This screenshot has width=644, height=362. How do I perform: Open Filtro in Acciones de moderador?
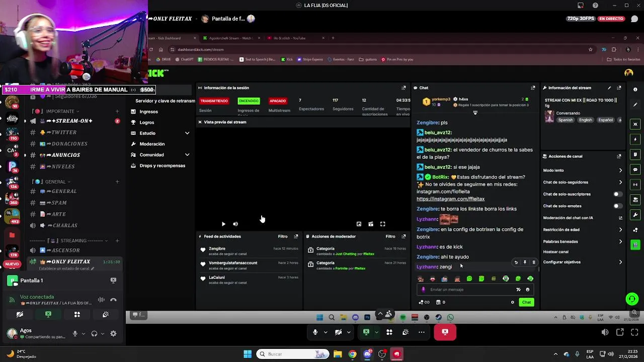pyautogui.click(x=390, y=236)
